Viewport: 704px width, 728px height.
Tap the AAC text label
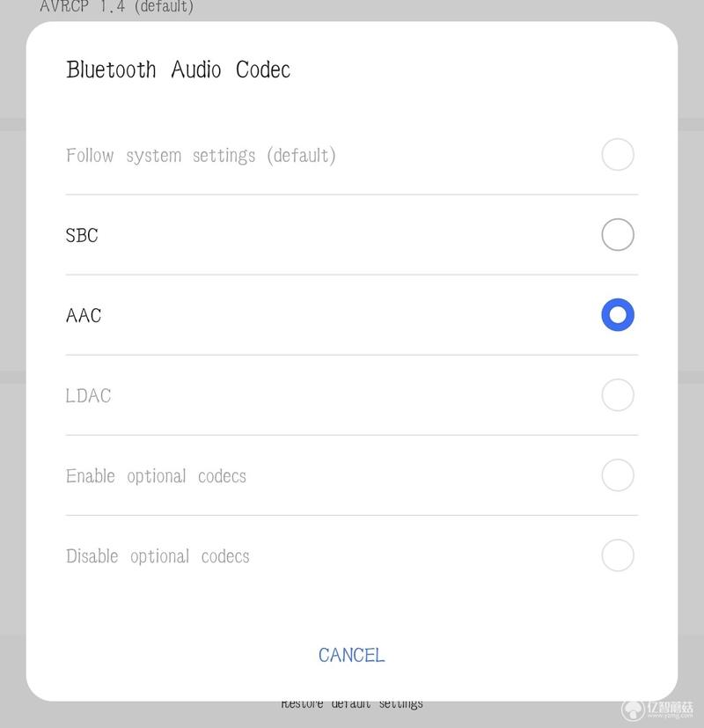tap(84, 316)
